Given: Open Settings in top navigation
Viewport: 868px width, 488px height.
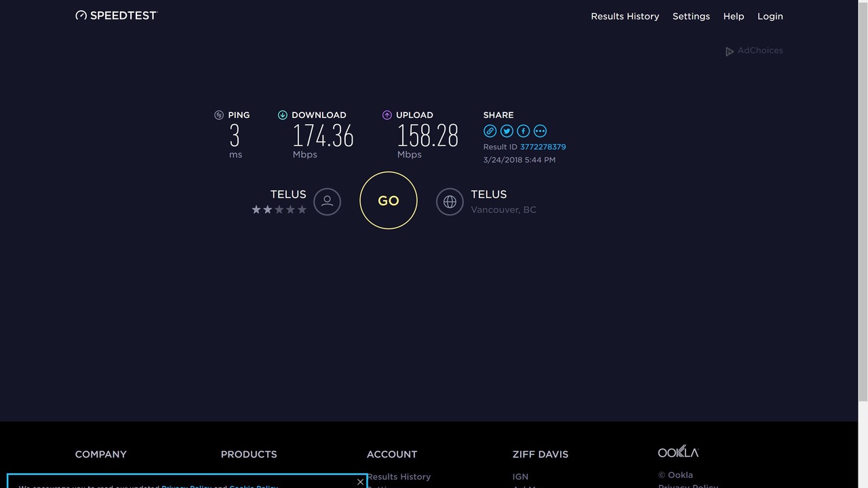Looking at the screenshot, I should [x=691, y=16].
